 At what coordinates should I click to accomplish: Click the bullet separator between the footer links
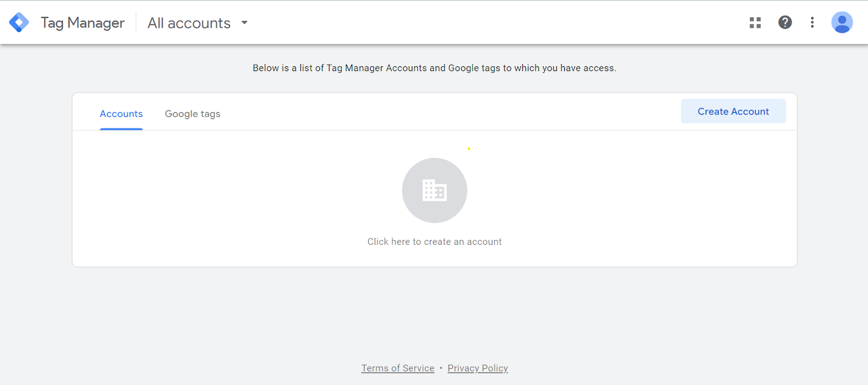coord(441,368)
